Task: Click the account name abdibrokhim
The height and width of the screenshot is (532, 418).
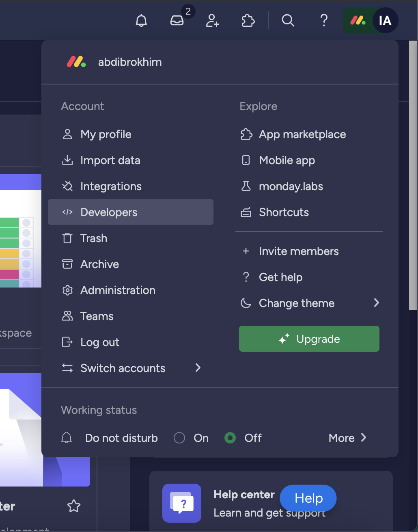Action: pos(130,62)
